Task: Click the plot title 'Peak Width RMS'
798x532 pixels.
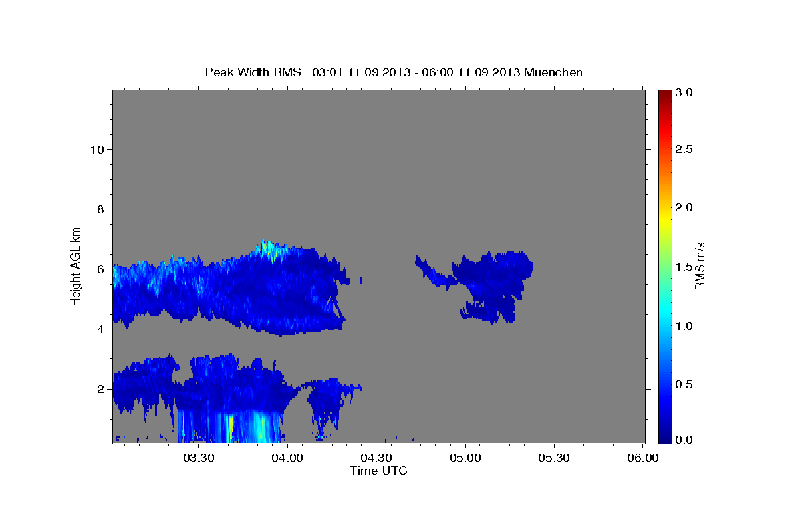Action: click(253, 72)
